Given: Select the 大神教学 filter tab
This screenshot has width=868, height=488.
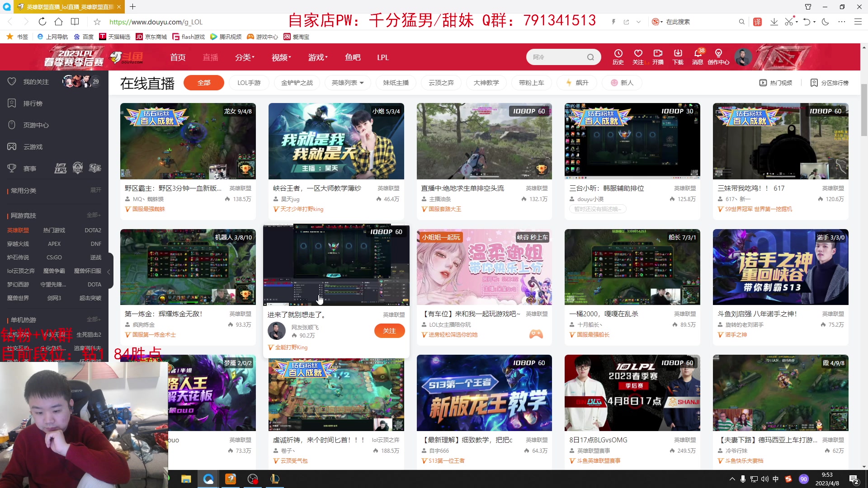Looking at the screenshot, I should click(x=486, y=83).
